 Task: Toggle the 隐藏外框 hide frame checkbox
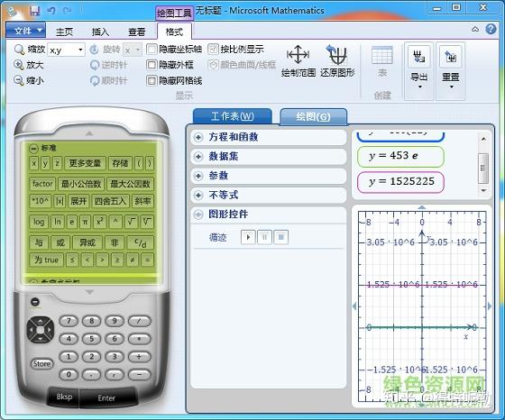pyautogui.click(x=151, y=65)
